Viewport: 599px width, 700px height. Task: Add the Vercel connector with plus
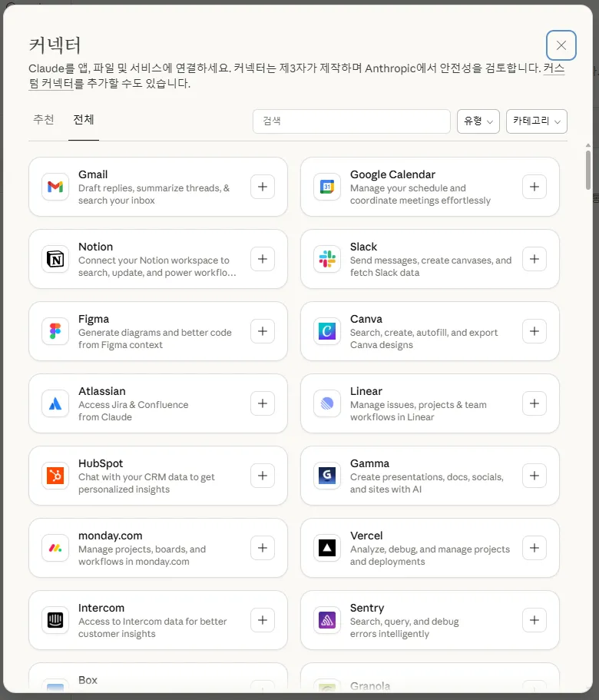(x=534, y=548)
